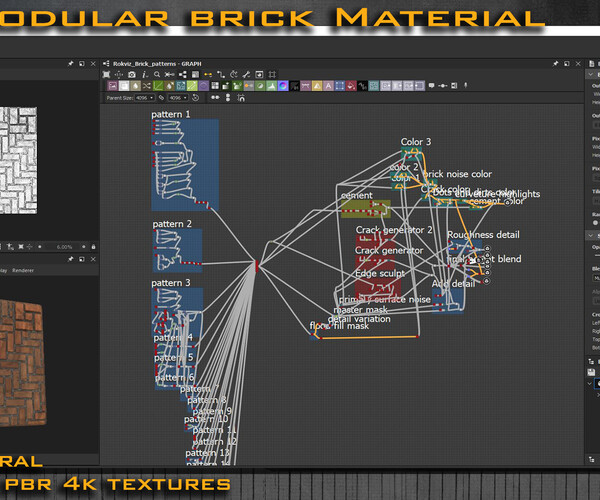Add a pin with the pin marker icon

[466, 86]
